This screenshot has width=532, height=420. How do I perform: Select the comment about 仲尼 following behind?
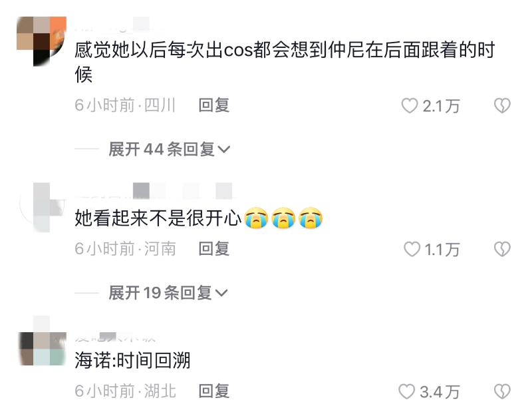pyautogui.click(x=285, y=63)
